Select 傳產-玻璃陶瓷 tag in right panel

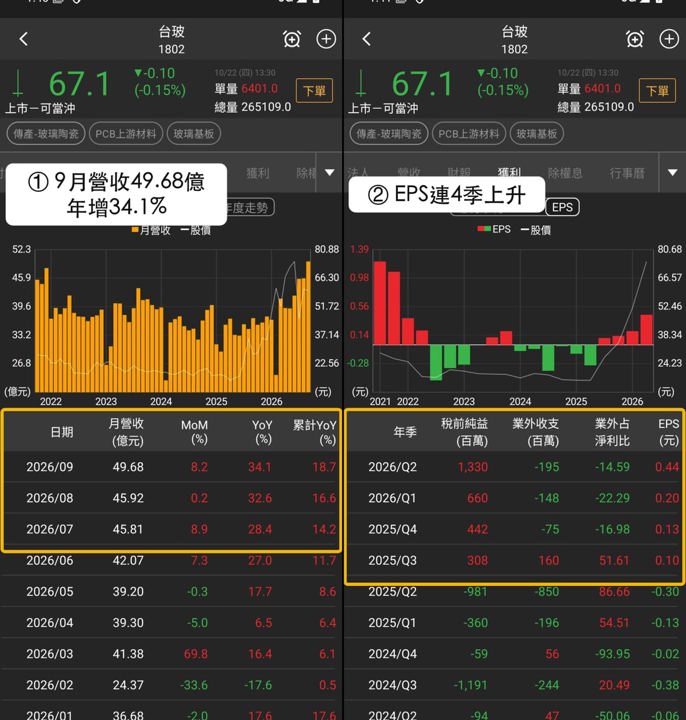click(388, 134)
